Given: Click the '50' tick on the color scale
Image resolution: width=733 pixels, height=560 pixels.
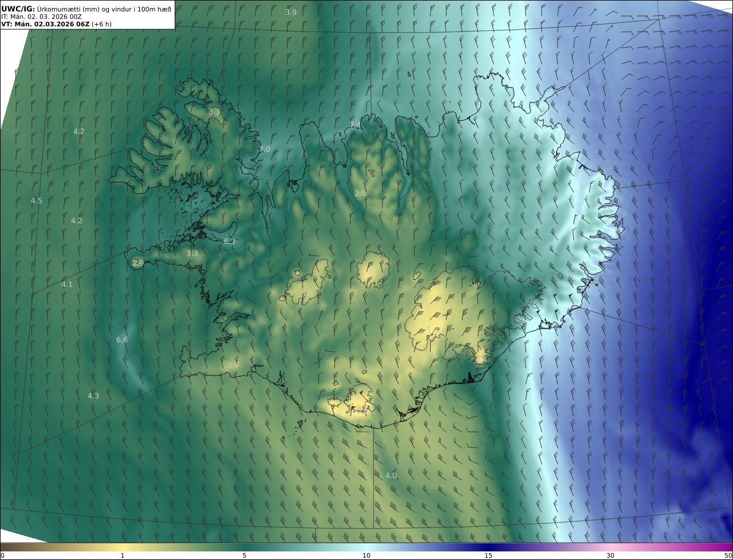Looking at the screenshot, I should click(728, 555).
